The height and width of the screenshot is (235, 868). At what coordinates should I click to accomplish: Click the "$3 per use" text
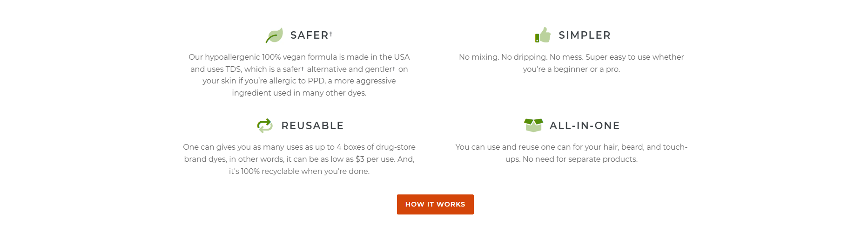pos(375,159)
